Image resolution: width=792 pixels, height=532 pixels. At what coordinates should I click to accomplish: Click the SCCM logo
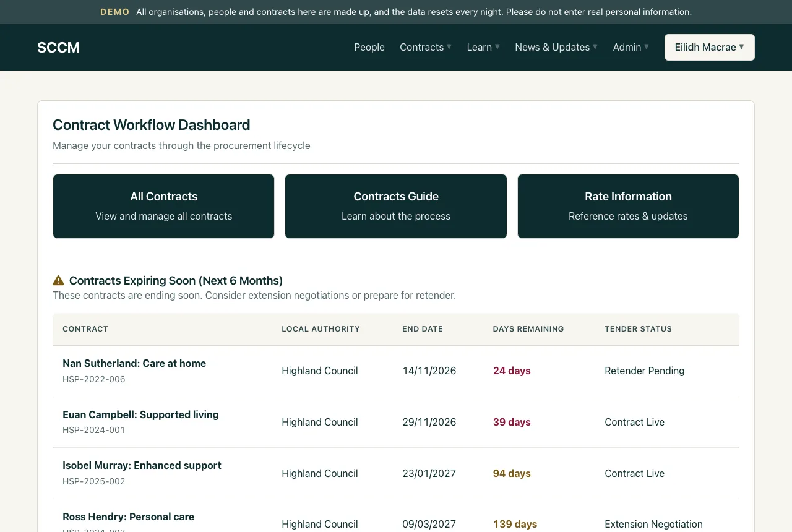click(x=58, y=48)
